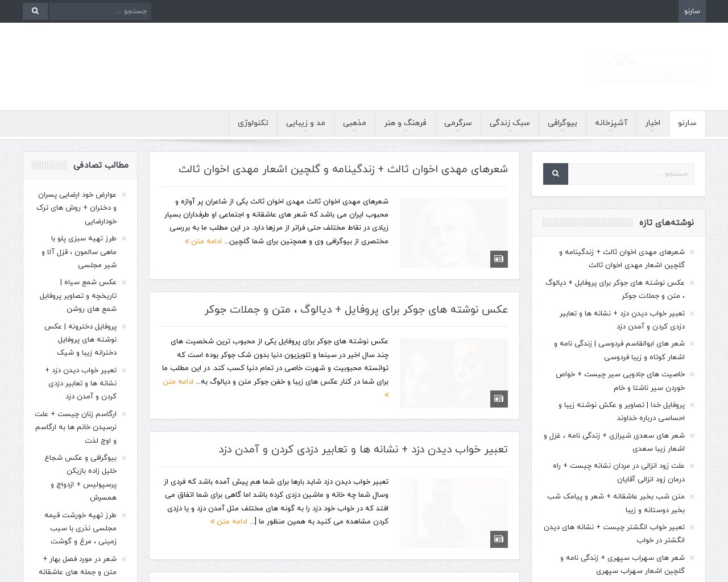The width and height of the screenshot is (728, 582).
Task: Click inside the sidebar جستجو search field
Action: pos(631,173)
